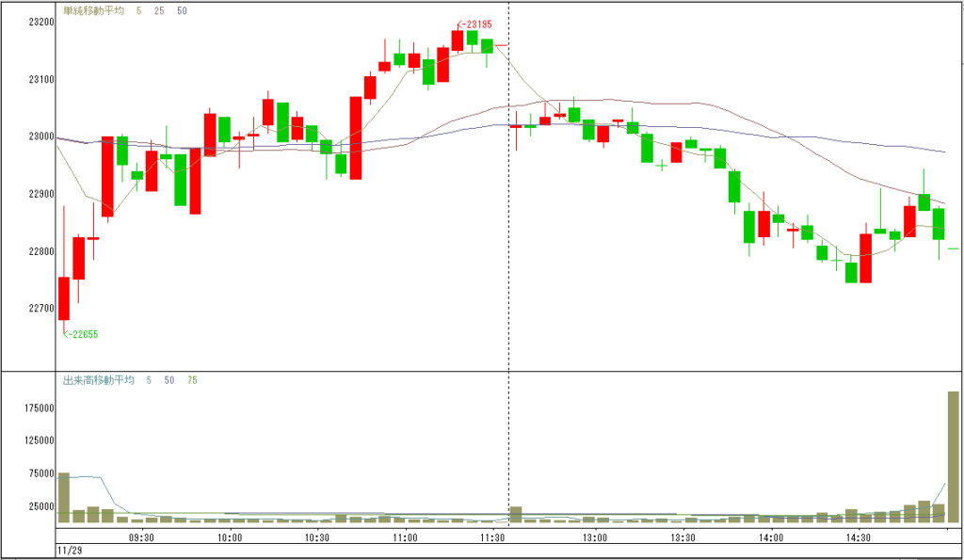Click the 125000 volume axis label

pos(40,440)
